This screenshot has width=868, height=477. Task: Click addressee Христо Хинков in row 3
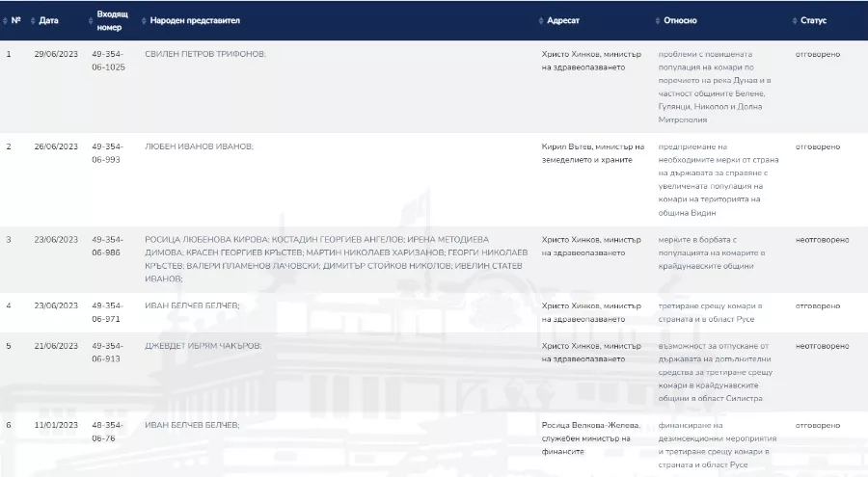[591, 247]
